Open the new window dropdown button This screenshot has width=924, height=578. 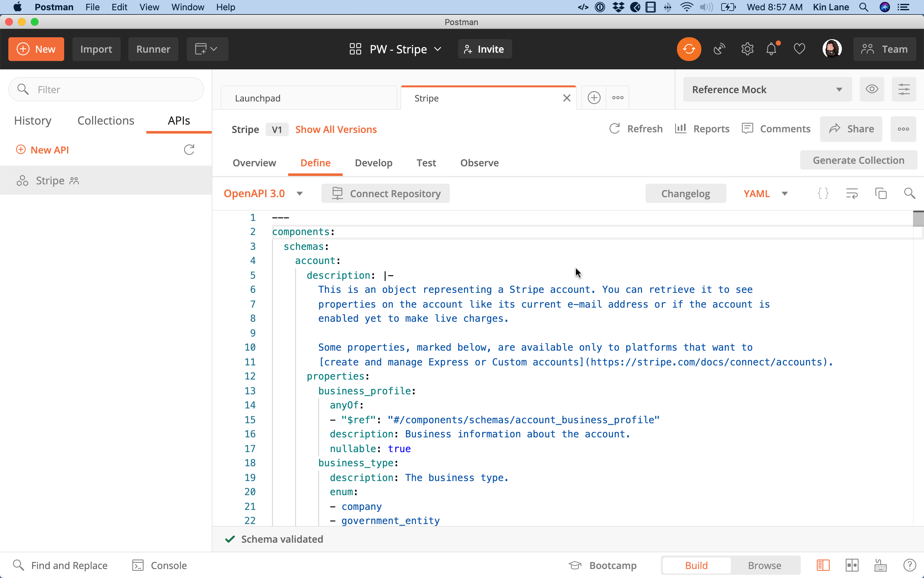207,49
